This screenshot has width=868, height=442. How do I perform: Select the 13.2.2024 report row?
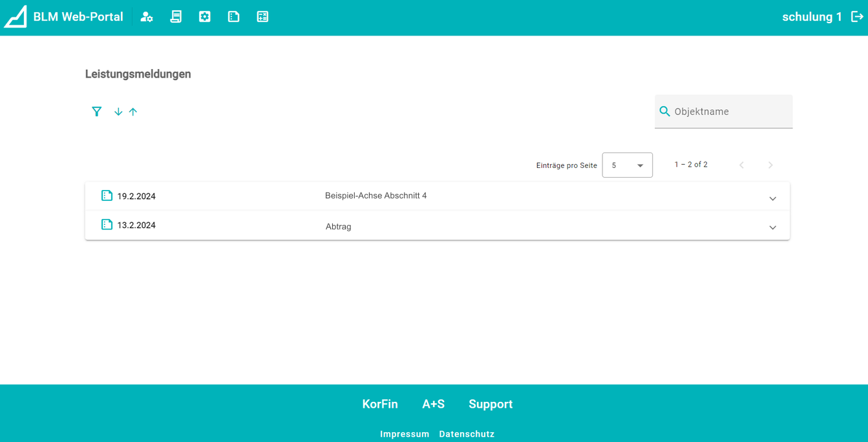pos(136,226)
